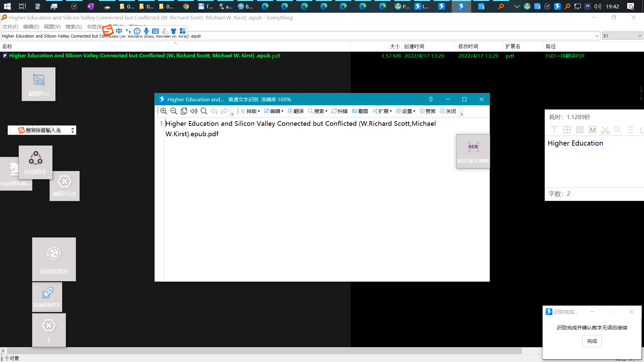Read the OCR text aloud with speaker icon
The width and height of the screenshot is (644, 362).
194,111
